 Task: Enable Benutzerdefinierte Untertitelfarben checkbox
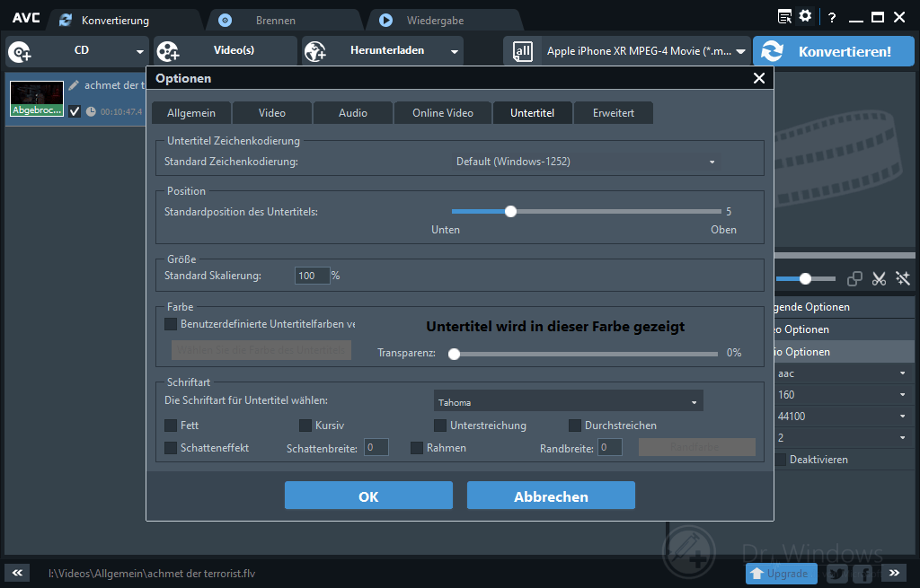coord(171,324)
